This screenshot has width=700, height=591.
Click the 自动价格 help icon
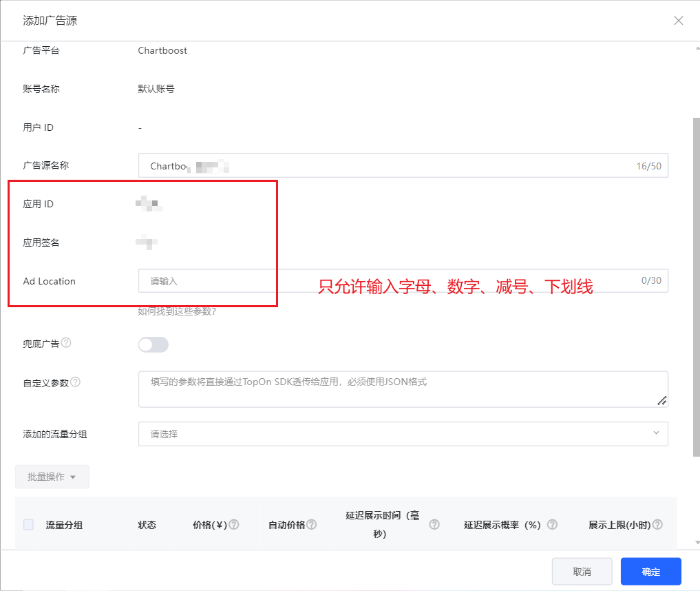click(310, 524)
